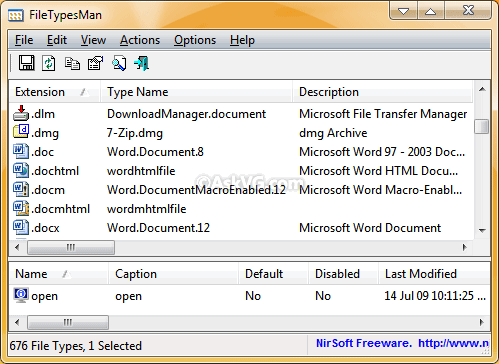499x364 pixels.
Task: Select the .docmhtml Word icon
Action: point(21,208)
